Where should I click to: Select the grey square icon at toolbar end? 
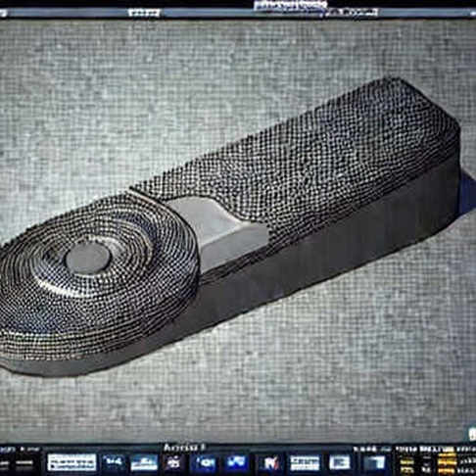tap(375, 463)
